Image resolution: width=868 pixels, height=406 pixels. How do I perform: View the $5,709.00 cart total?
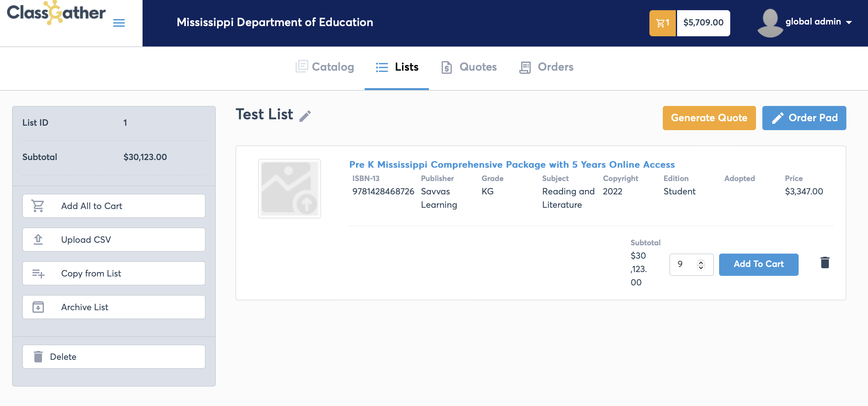[x=703, y=23]
